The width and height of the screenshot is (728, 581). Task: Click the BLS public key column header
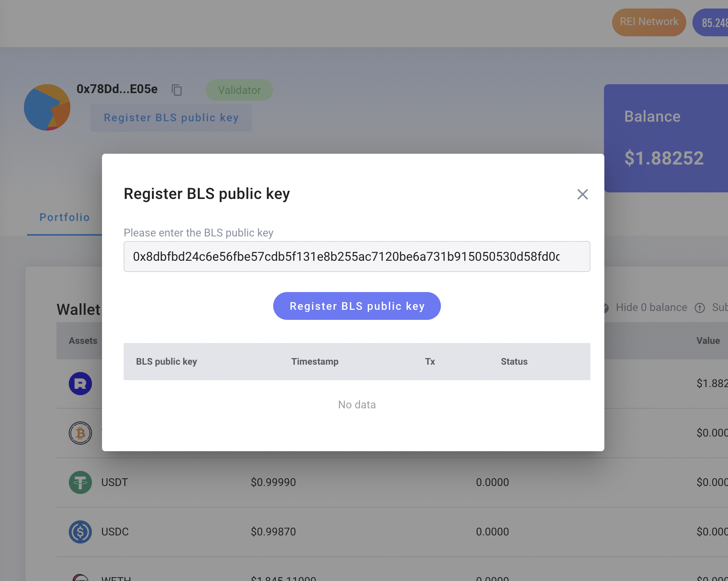[x=166, y=362]
